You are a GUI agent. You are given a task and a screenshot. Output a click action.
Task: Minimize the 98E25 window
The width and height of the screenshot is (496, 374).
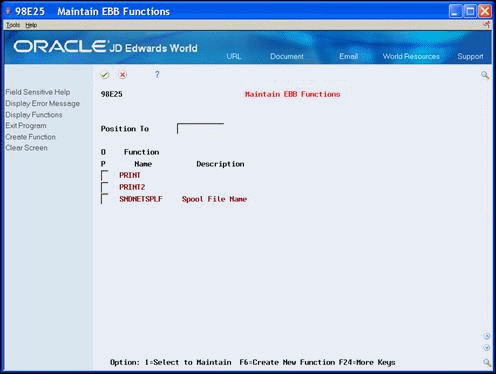click(x=455, y=11)
